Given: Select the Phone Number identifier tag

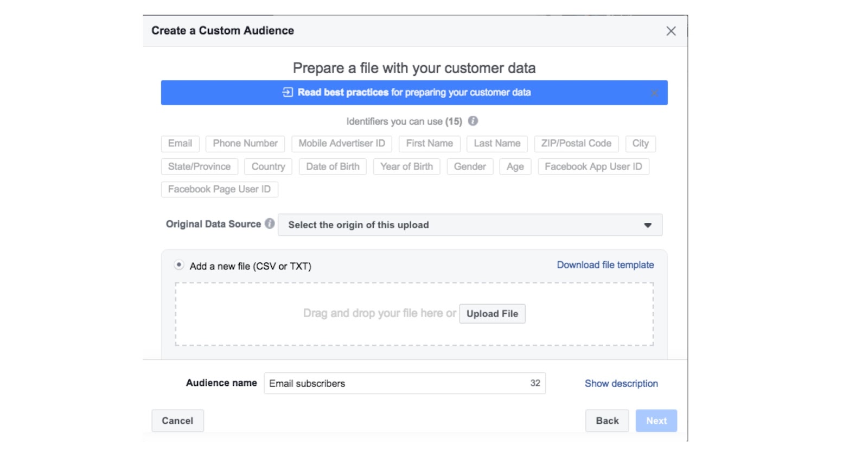Looking at the screenshot, I should click(x=245, y=144).
